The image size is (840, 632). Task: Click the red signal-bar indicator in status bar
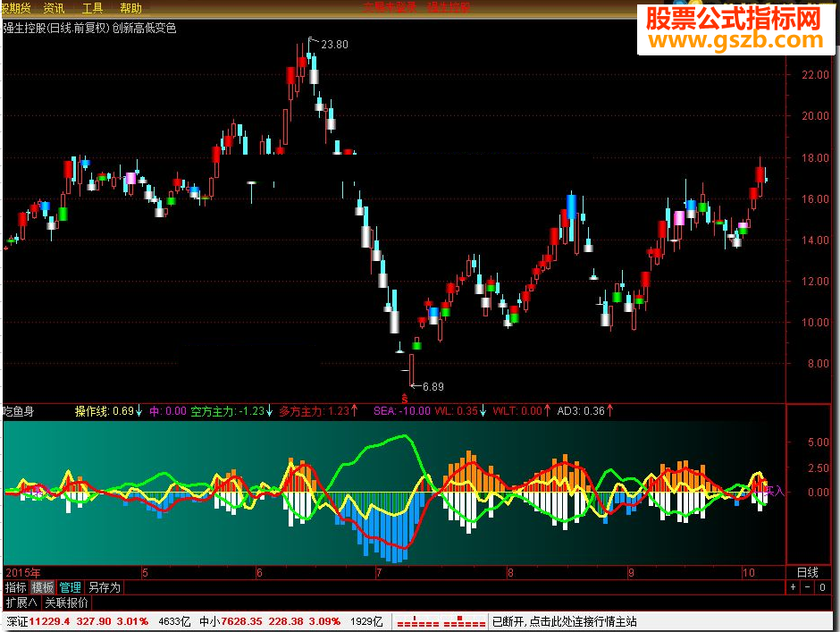point(441,622)
